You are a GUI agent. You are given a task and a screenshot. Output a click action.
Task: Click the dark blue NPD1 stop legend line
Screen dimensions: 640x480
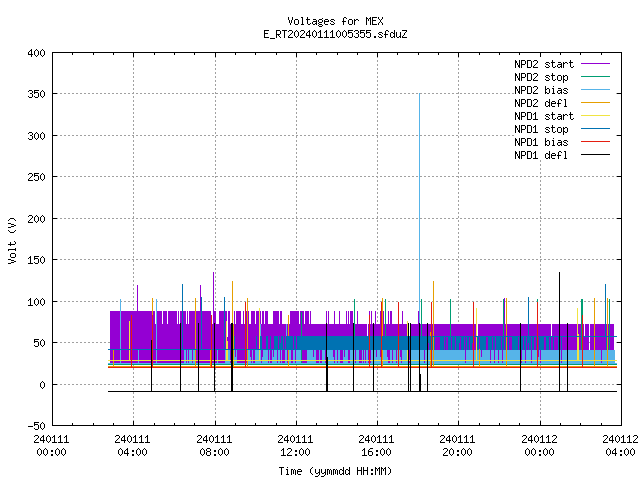596,129
